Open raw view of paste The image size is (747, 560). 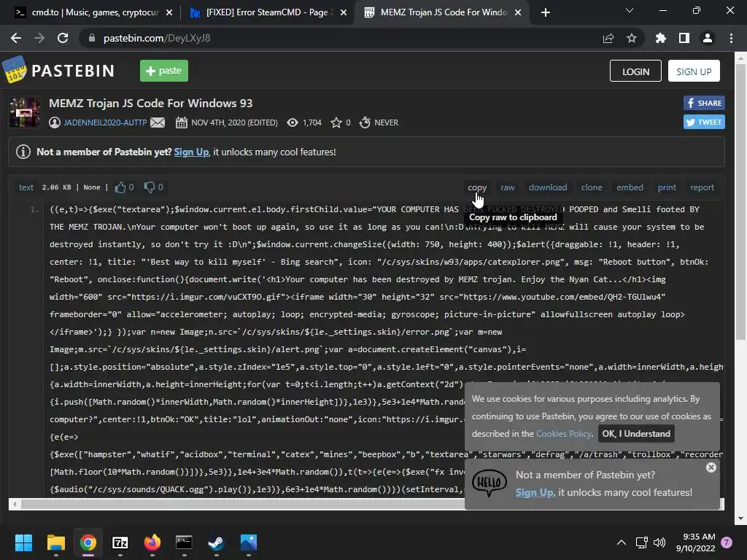click(x=508, y=187)
